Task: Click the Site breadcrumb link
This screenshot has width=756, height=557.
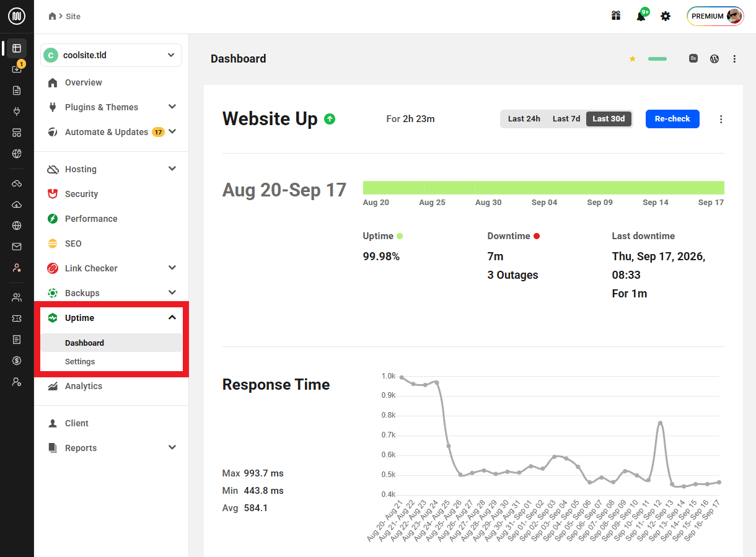Action: (x=73, y=16)
